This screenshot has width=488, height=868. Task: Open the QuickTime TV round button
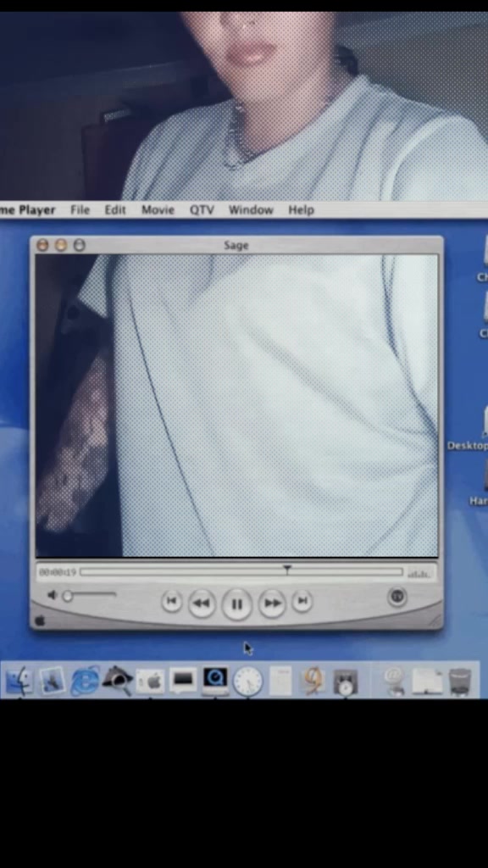point(397,597)
